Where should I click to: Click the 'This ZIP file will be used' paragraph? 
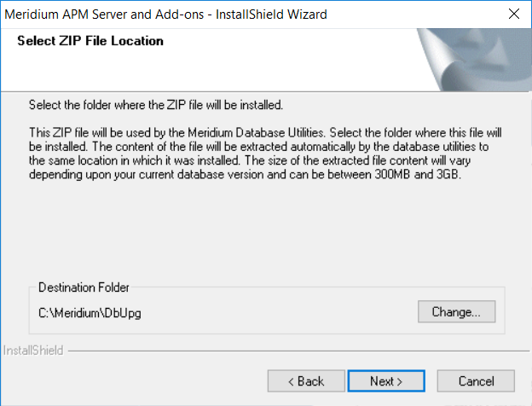click(265, 154)
